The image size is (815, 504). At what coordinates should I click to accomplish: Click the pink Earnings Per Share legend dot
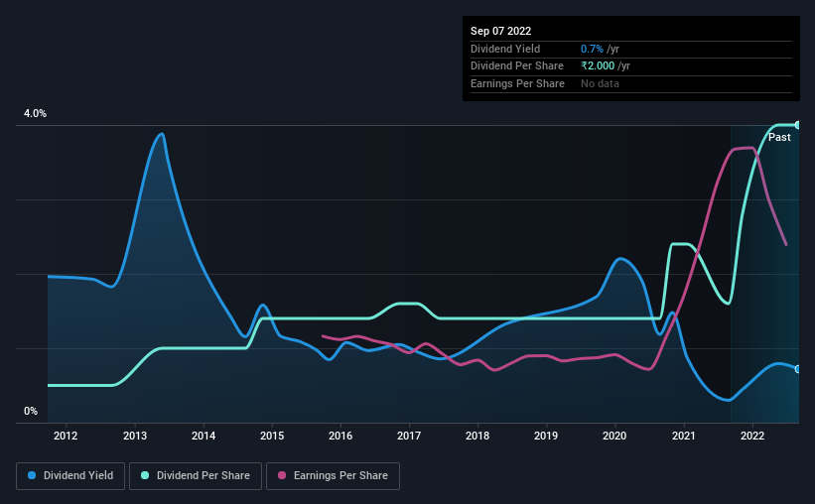(x=282, y=475)
